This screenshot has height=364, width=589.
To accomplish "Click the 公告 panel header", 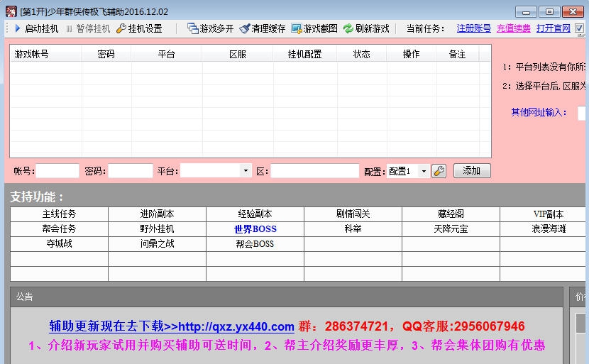I will coord(286,297).
